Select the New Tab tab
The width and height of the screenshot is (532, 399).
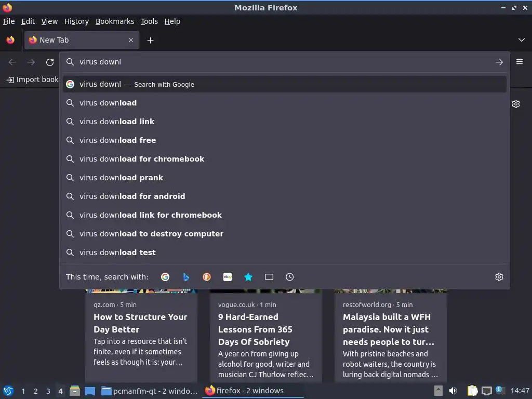pyautogui.click(x=82, y=40)
